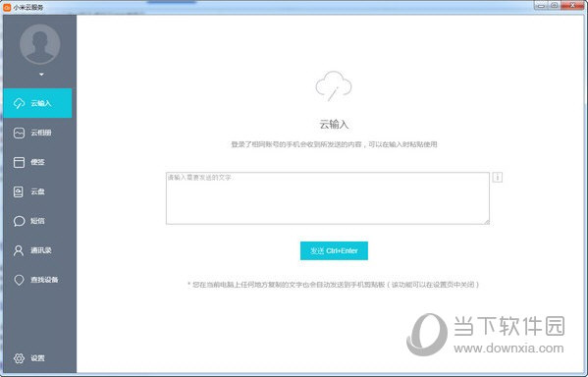Screen dimensions: 588x377
Task: Open the 短信 label in the sidebar
Action: pyautogui.click(x=37, y=221)
